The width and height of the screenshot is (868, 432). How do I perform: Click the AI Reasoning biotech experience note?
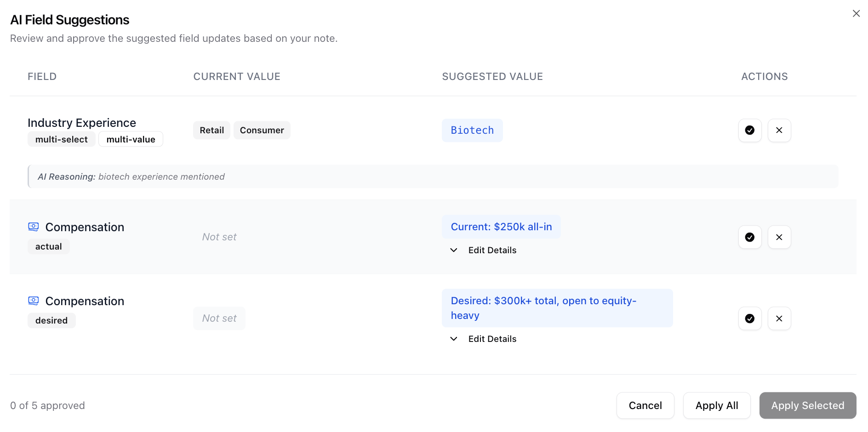(x=433, y=176)
